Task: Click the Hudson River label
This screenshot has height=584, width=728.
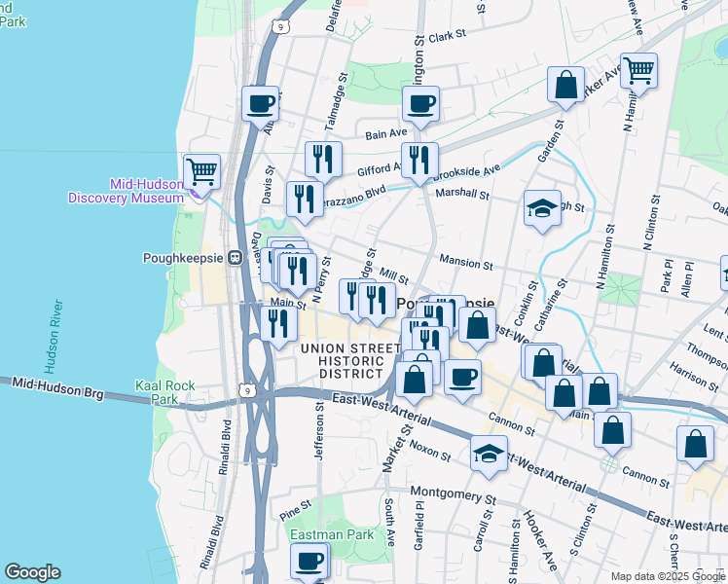Action: (x=54, y=337)
